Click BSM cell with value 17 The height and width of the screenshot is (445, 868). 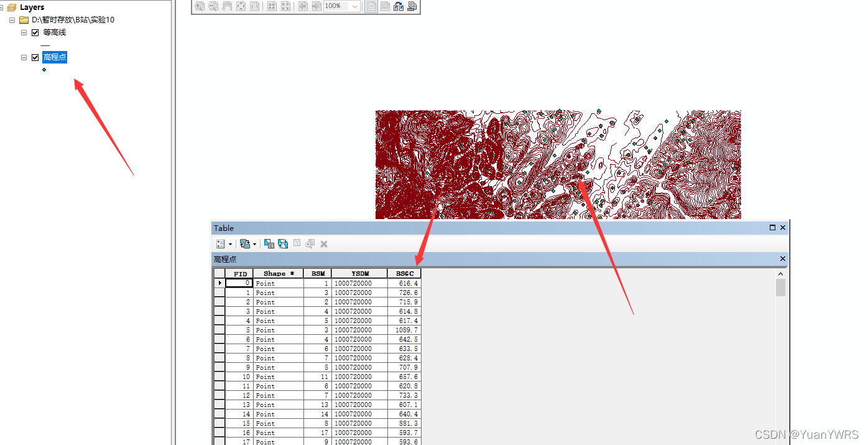pyautogui.click(x=318, y=433)
